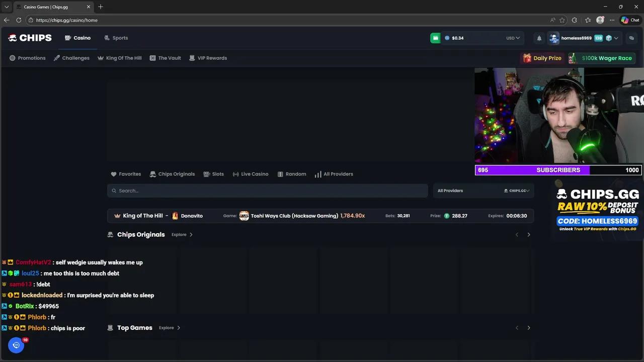Viewport: 644px width, 362px height.
Task: Select the Slots game filter
Action: tap(214, 174)
